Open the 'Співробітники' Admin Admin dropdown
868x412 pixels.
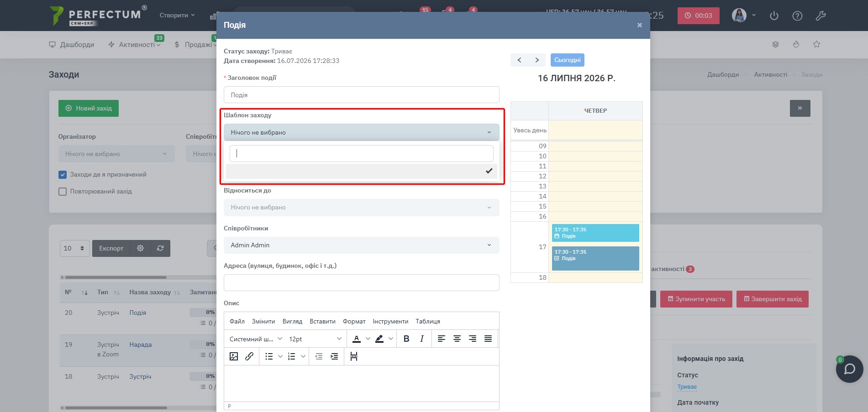click(361, 245)
